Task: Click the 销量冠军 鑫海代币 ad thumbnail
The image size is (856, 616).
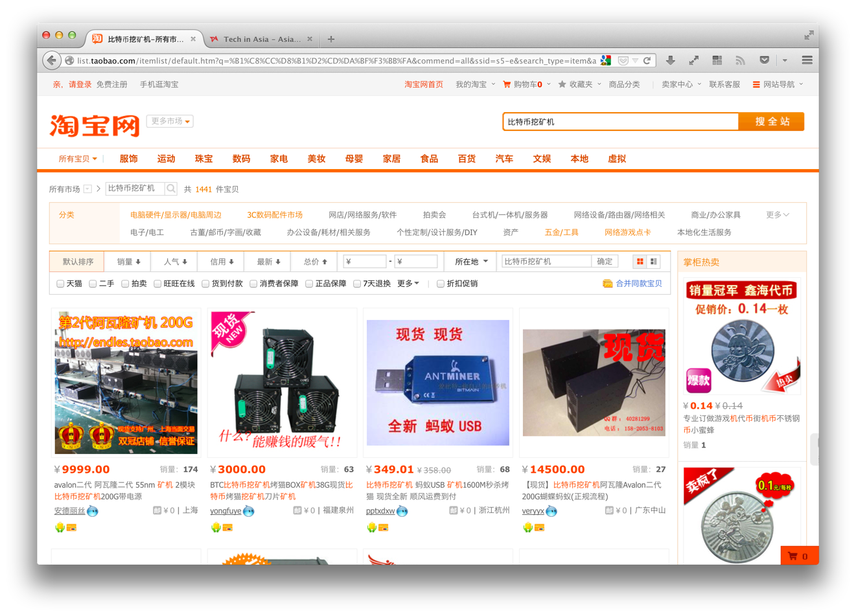Action: 742,337
